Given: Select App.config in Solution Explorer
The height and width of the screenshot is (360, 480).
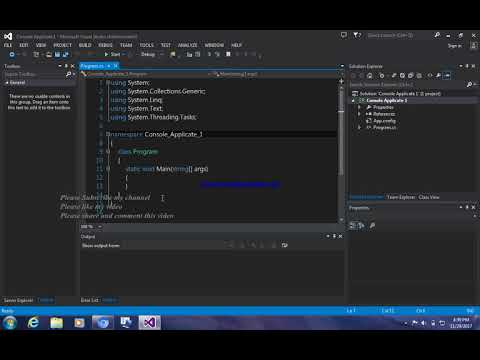Looking at the screenshot, I should pyautogui.click(x=384, y=121).
